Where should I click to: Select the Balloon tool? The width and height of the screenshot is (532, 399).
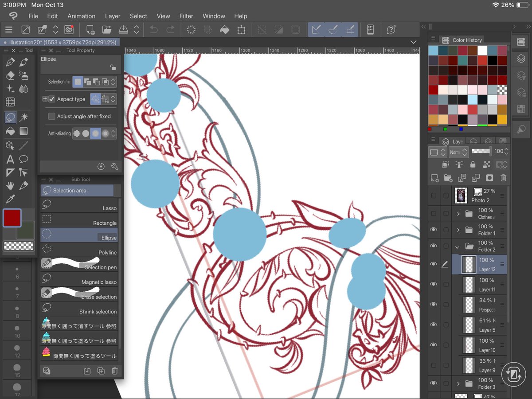pos(24,159)
